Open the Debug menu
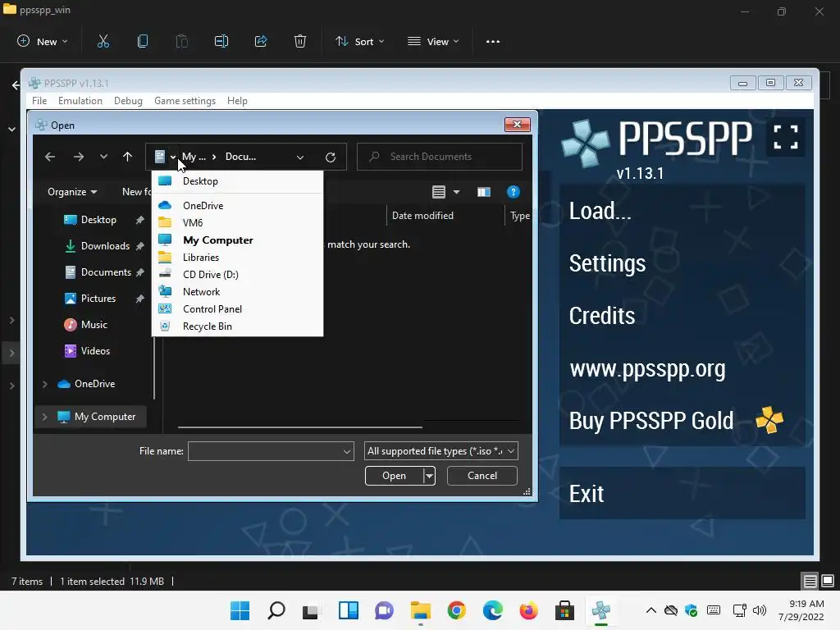Viewport: 840px width, 630px height. (128, 101)
